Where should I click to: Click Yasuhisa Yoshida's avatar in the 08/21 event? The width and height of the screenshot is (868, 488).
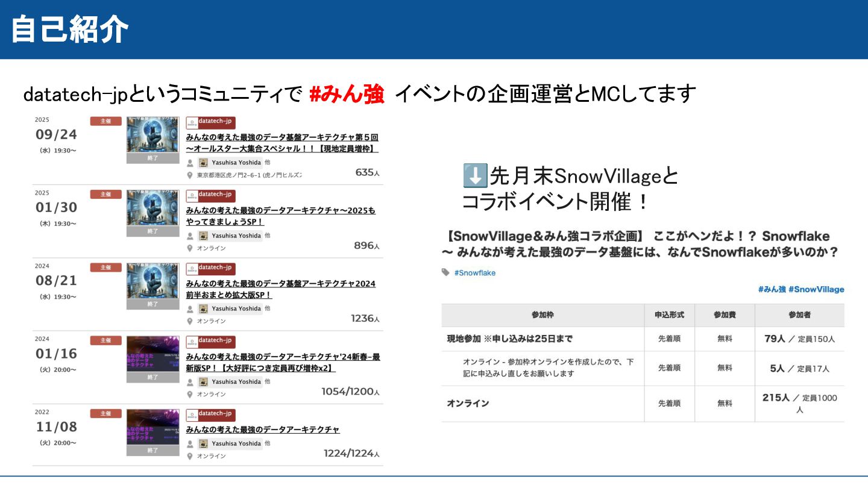[x=204, y=308]
